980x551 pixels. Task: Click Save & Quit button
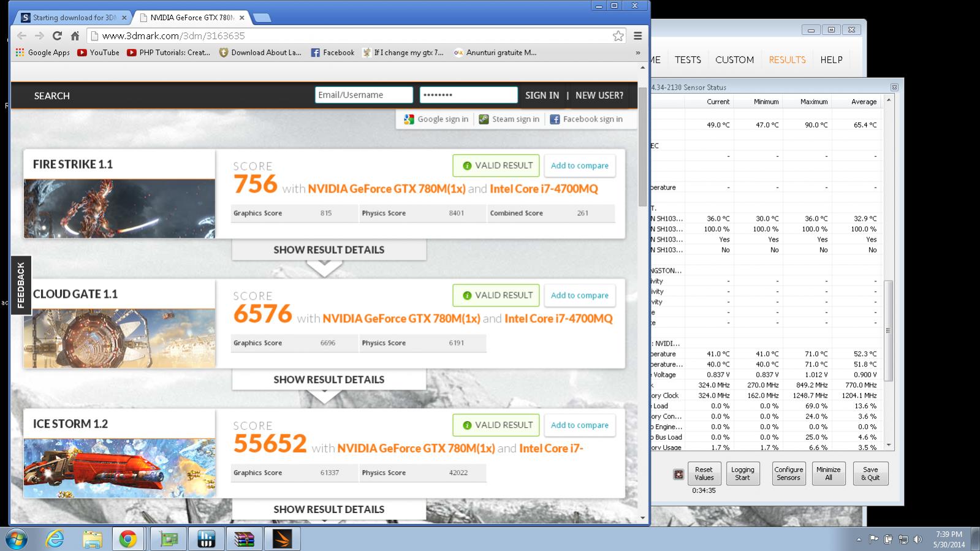pos(870,474)
